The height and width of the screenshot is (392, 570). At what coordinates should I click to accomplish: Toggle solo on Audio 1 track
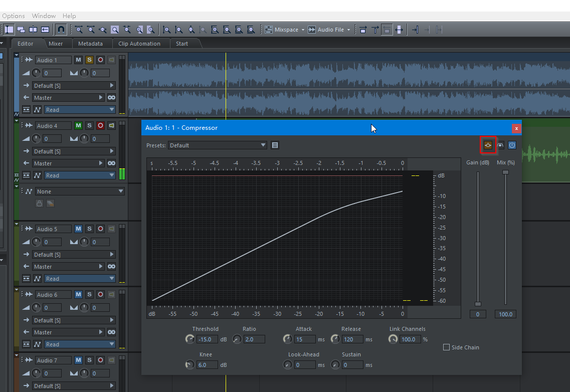[89, 60]
